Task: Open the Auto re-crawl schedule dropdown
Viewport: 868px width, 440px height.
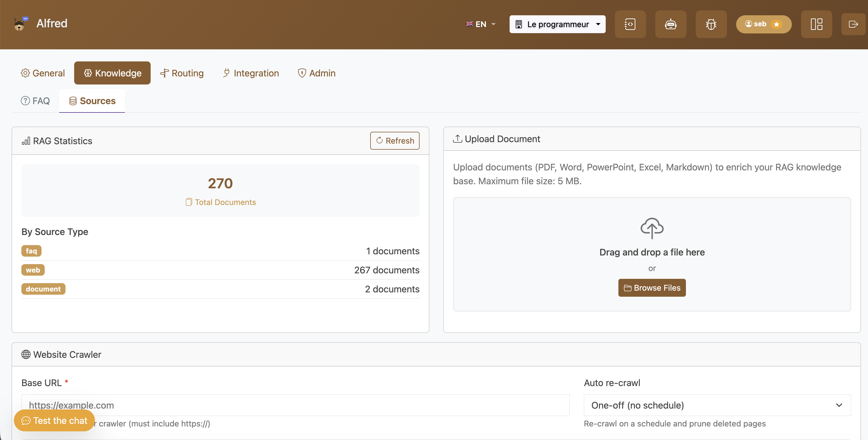Action: [x=717, y=405]
